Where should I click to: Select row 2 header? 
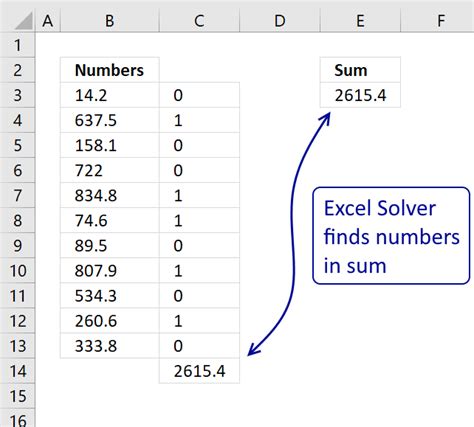tap(17, 70)
